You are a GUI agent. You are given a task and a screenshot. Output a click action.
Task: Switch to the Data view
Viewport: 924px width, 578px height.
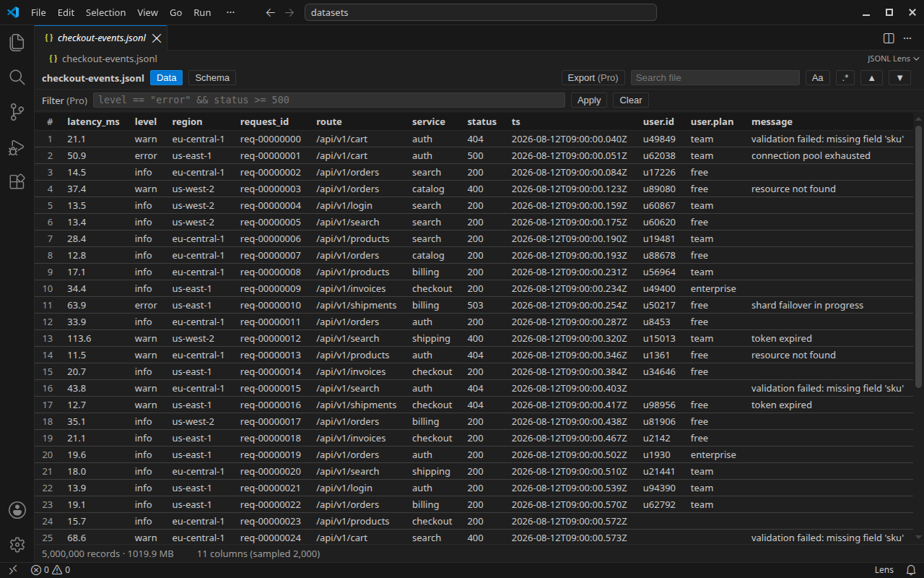pyautogui.click(x=167, y=78)
